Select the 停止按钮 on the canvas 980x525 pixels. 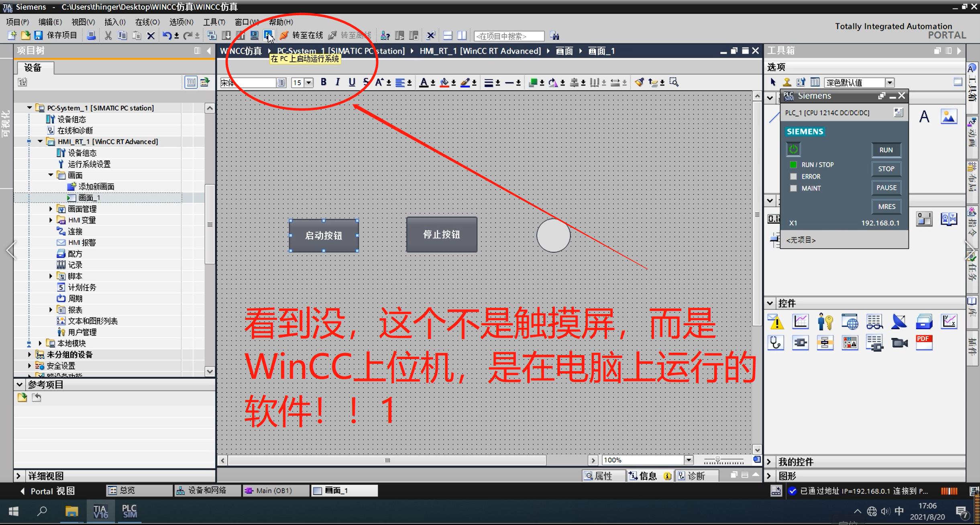tap(442, 235)
